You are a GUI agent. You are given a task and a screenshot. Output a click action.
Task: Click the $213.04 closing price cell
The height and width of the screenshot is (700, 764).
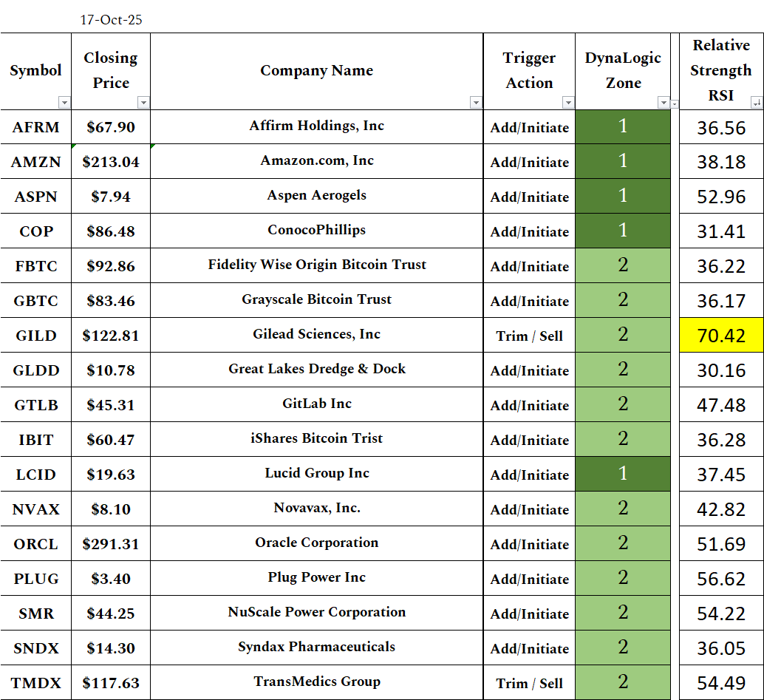(x=111, y=161)
